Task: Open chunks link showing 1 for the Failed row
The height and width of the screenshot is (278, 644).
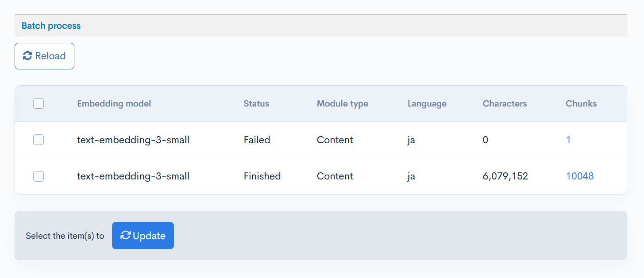Action: tap(568, 140)
